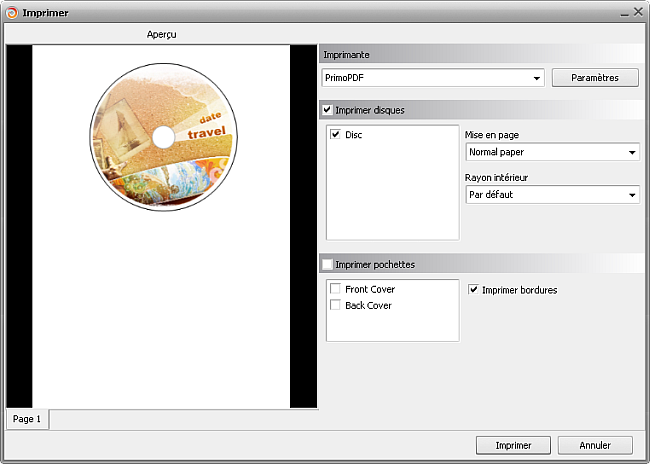Click the Imprimer button
The width and height of the screenshot is (650, 464).
513,445
